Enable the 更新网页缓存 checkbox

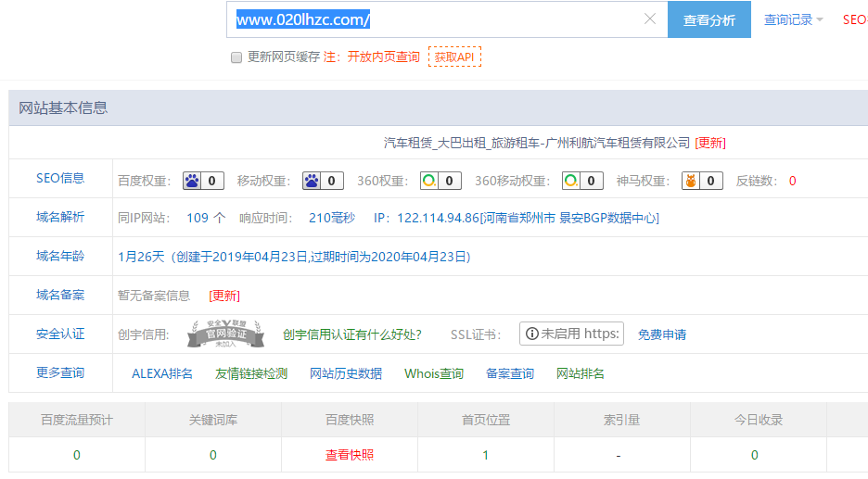pos(236,57)
